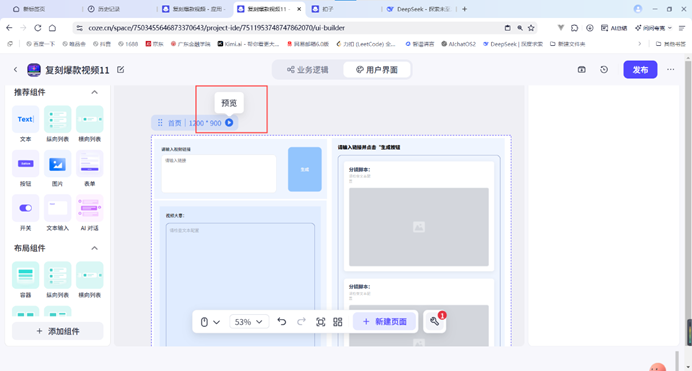Open the DeepSeek browser tab
This screenshot has height=371, width=692.
(x=419, y=9)
